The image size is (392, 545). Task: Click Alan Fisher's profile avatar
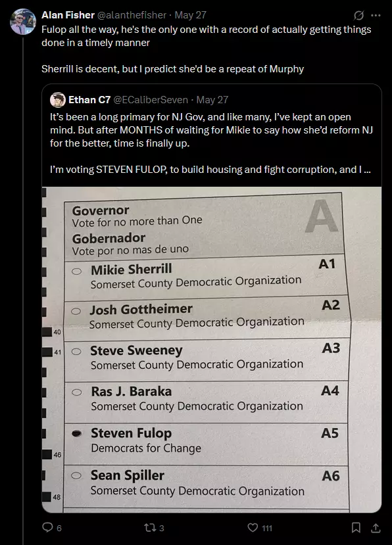(23, 22)
